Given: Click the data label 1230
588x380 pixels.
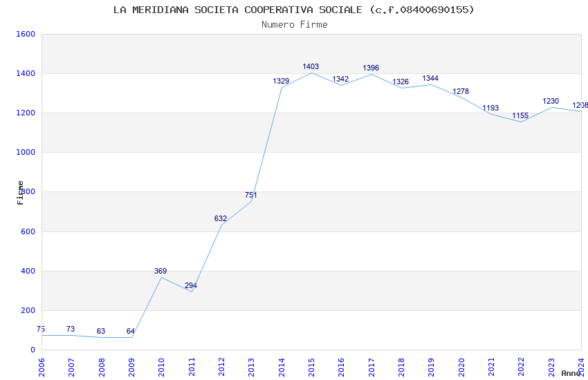Looking at the screenshot, I should 551,101.
